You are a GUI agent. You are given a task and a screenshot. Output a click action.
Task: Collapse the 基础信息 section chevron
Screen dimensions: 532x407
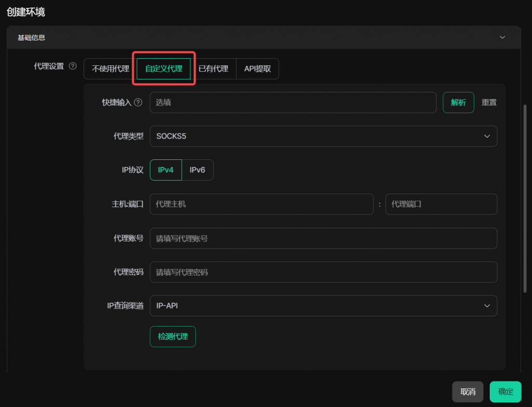point(502,37)
